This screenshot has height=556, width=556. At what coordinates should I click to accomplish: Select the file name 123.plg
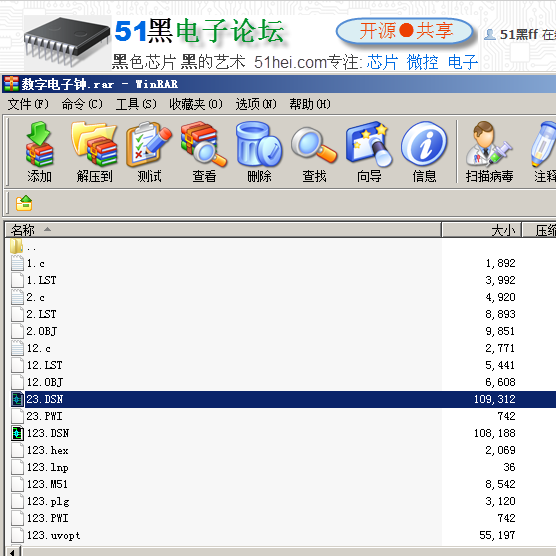48,501
